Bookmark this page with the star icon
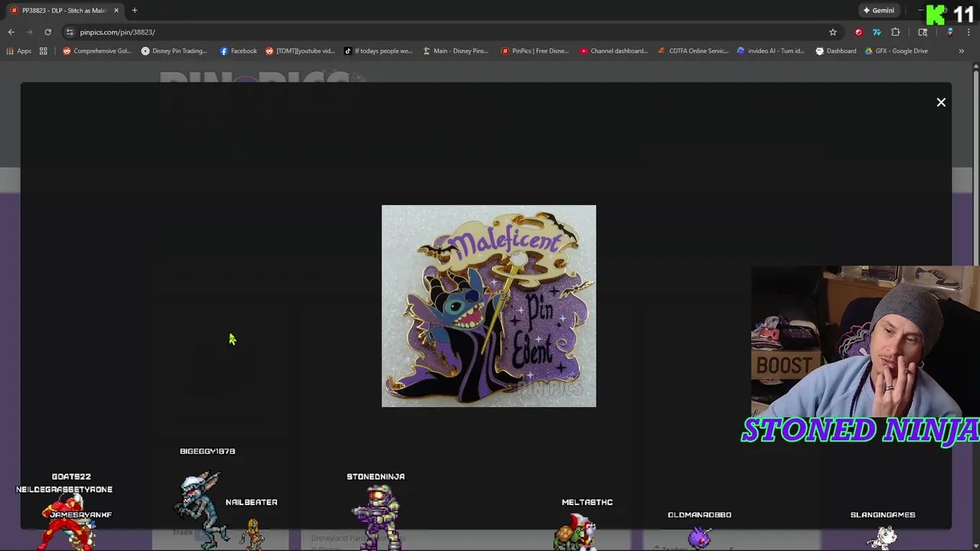Screen dimensions: 980x551 coord(833,32)
